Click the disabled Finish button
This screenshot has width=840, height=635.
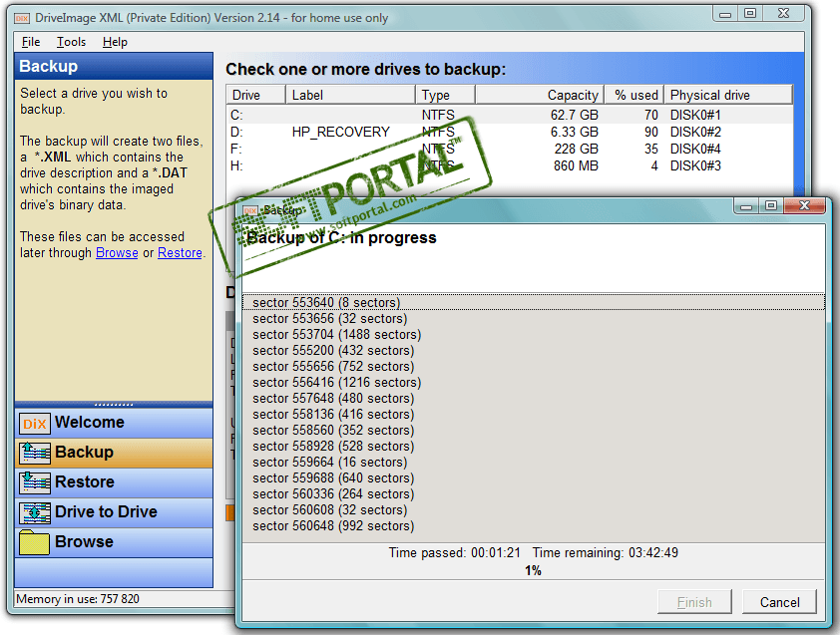pos(694,602)
